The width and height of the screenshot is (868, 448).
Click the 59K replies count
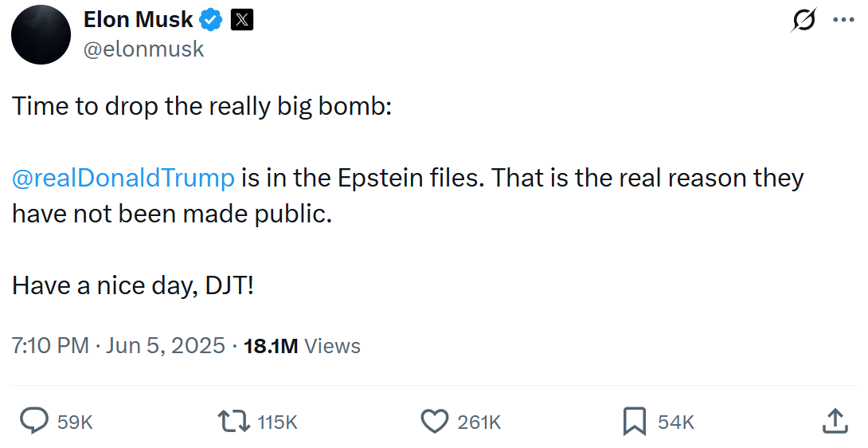75,422
